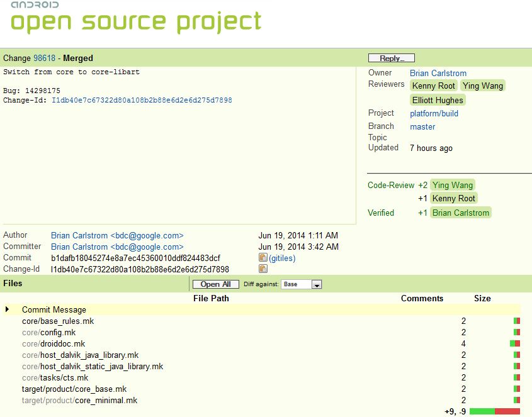Open core/host_dalvik_java_library.mk file
The width and height of the screenshot is (532, 417).
click(81, 355)
